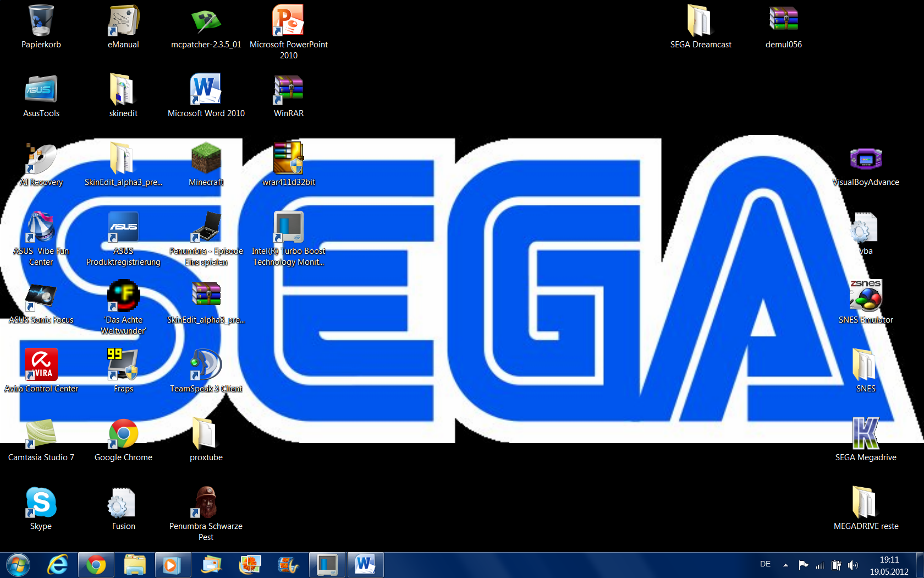Select the TeamSpeak 3 Client shortcut

point(206,365)
